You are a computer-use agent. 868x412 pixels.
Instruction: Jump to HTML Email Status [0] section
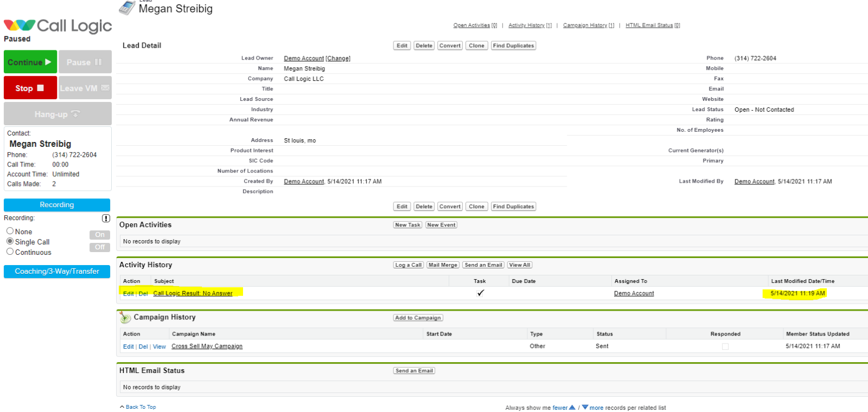(653, 25)
